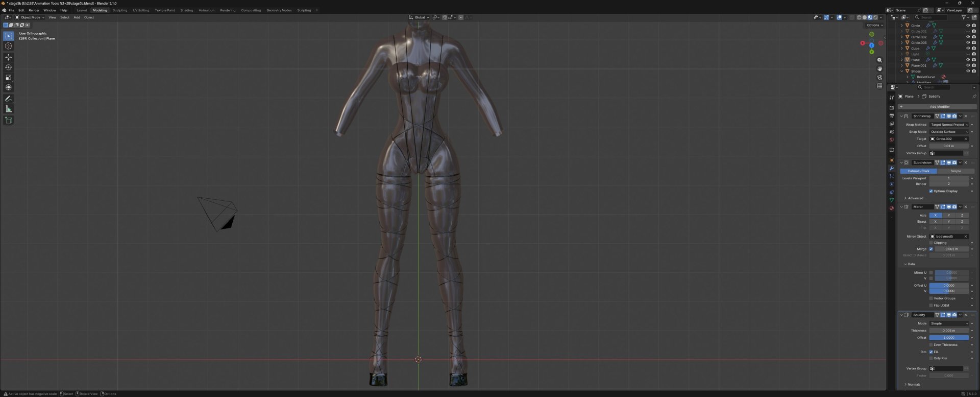Screen dimensions: 980x397
Task: Collapse the Shoes outliner item
Action: click(902, 71)
